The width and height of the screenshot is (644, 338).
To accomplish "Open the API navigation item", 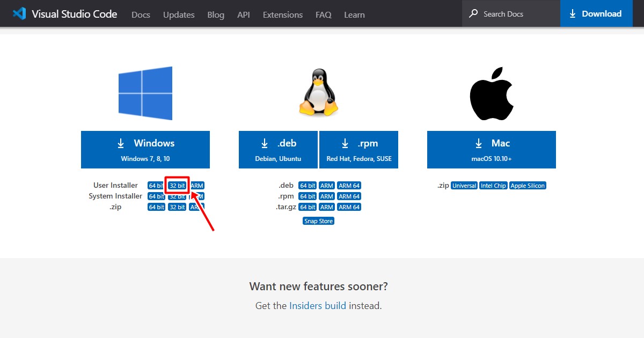I will 244,14.
